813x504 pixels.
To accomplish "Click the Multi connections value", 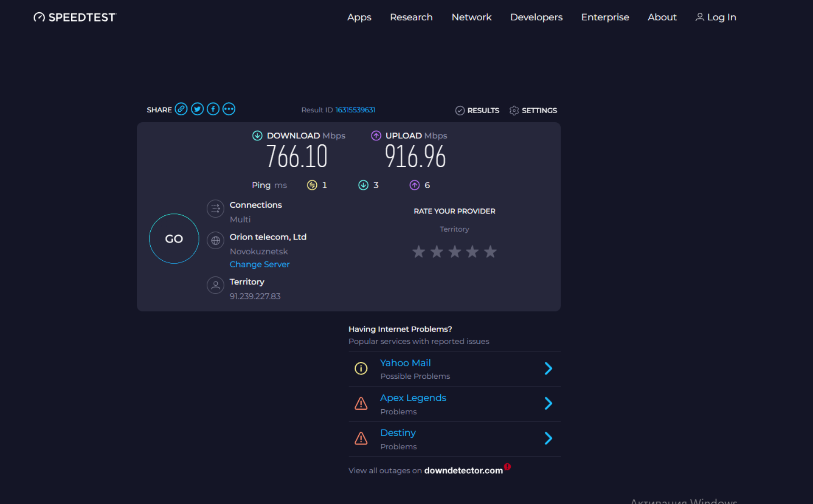I will 240,219.
